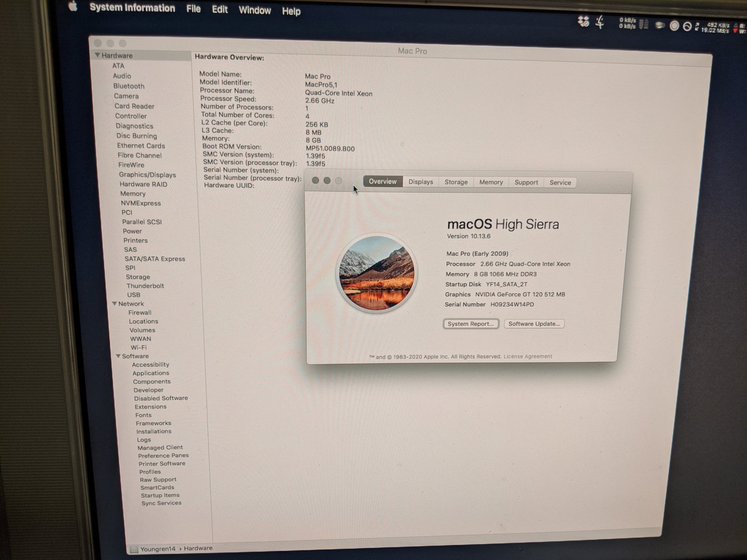Select Power in the sidebar
The image size is (747, 560).
coord(132,231)
